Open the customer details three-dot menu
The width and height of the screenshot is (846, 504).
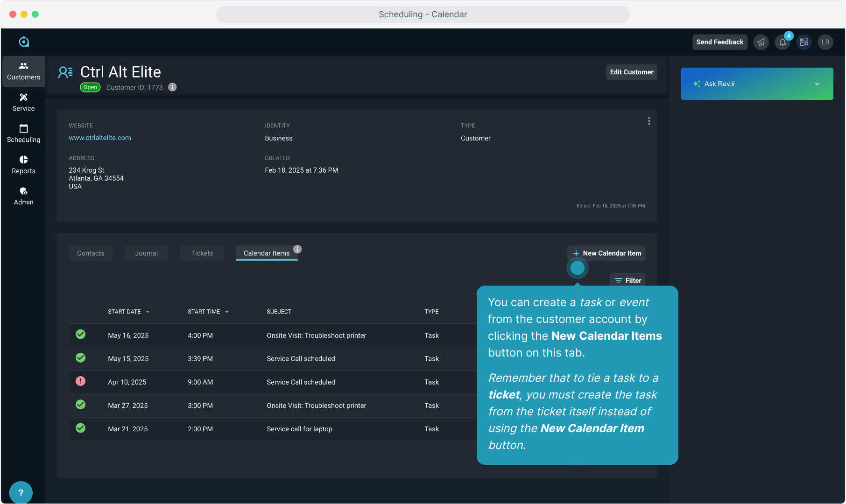(x=649, y=121)
